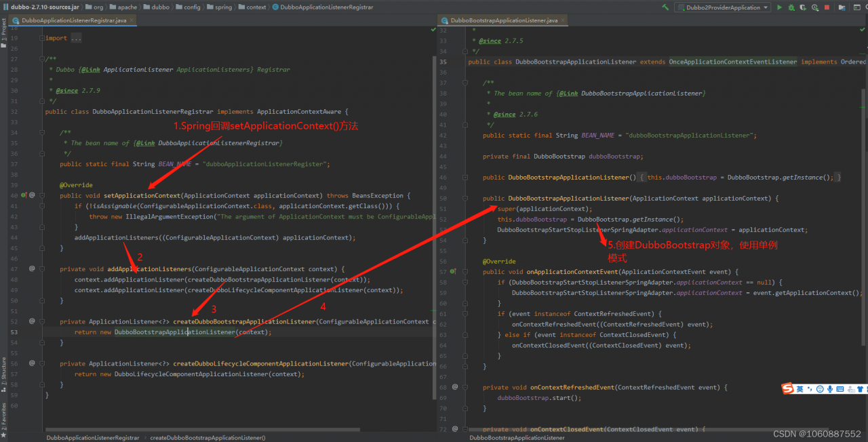Screen dimensions: 868x442
Task: Select the DubboApplicationListenerRegistrar.java tab
Action: [74, 20]
